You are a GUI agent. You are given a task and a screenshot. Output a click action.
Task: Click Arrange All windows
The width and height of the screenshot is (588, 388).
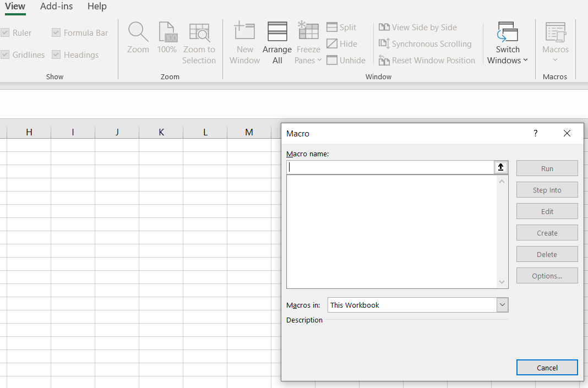(x=277, y=43)
